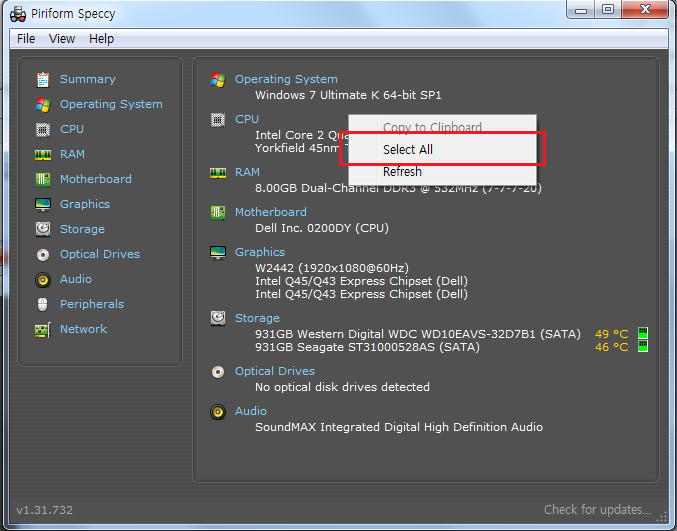Screen dimensions: 677x531
Task: Click the Peripherals mouse icon in sidebar
Action: (x=42, y=304)
